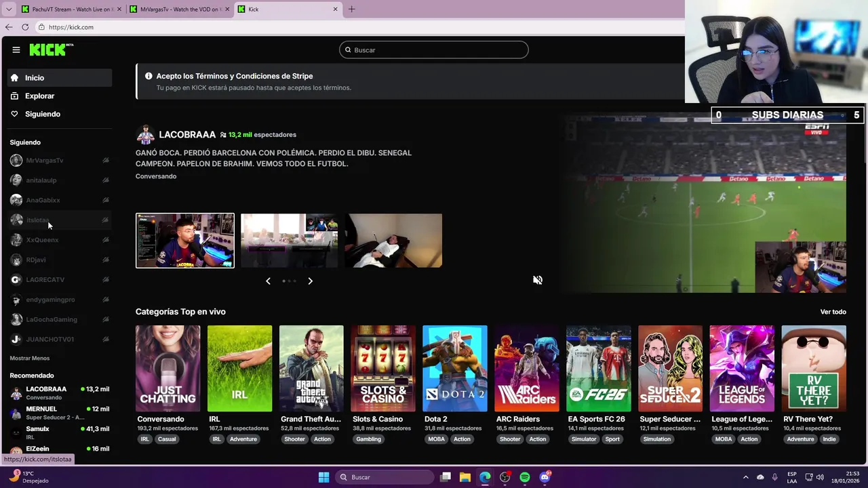The height and width of the screenshot is (488, 868).
Task: Open followed channel MrVargasTv
Action: click(x=60, y=161)
